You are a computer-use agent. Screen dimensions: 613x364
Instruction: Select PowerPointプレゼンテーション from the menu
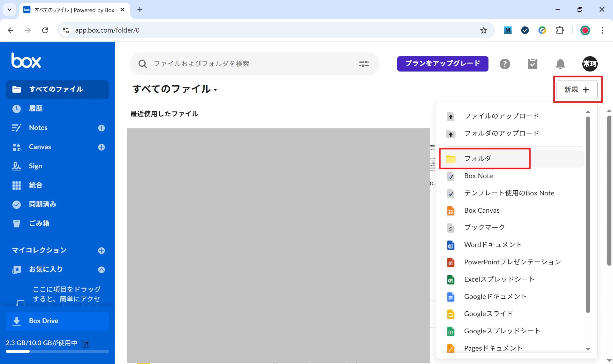[513, 262]
